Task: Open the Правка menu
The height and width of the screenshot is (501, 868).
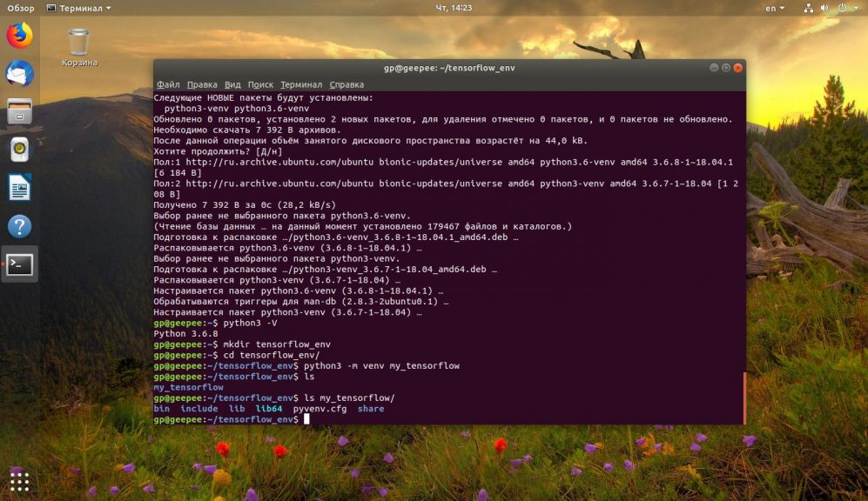Action: click(201, 84)
